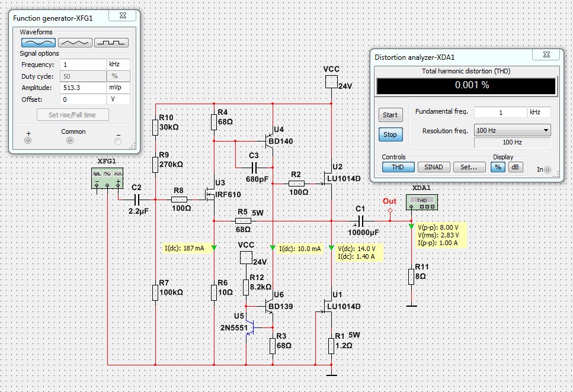Select the top VCC 24V source
Screen dimensions: 573x392
pos(331,82)
